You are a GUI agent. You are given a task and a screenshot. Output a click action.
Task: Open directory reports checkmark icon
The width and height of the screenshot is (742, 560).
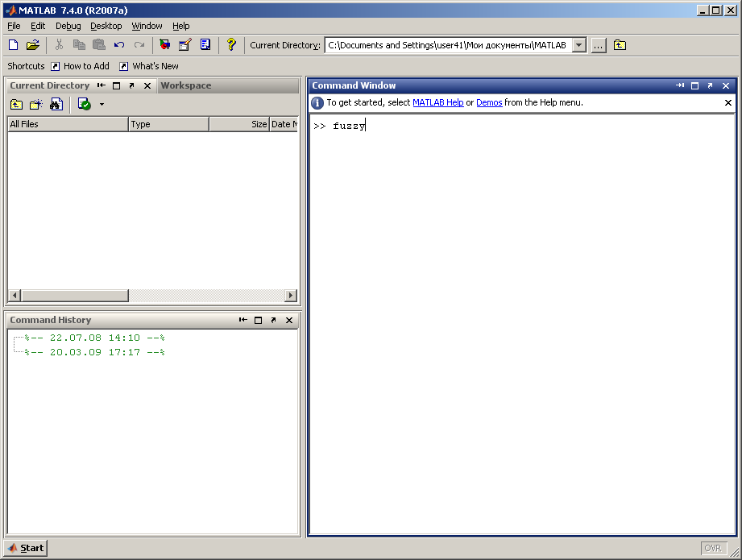[85, 104]
